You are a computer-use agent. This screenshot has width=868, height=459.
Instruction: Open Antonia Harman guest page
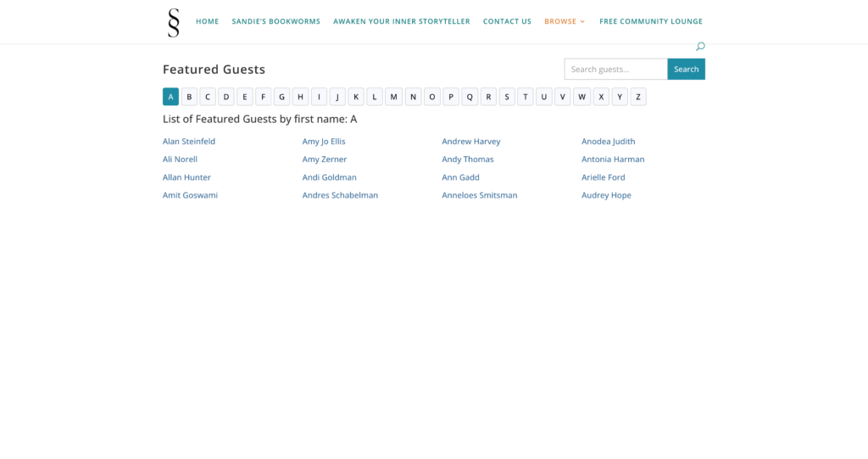click(613, 160)
